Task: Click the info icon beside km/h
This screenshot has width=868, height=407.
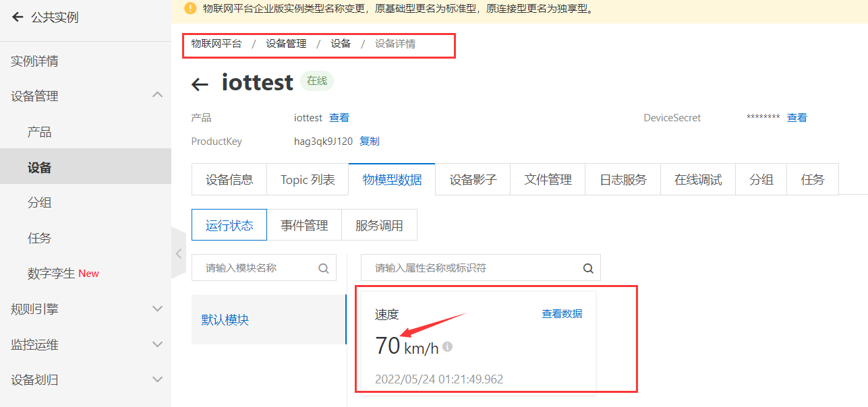Action: pyautogui.click(x=447, y=347)
